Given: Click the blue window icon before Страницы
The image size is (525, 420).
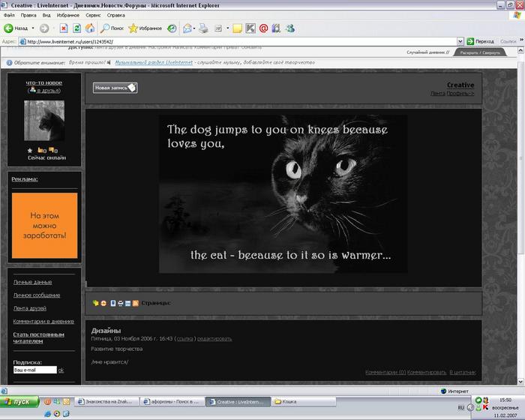Looking at the screenshot, I should click(x=128, y=303).
